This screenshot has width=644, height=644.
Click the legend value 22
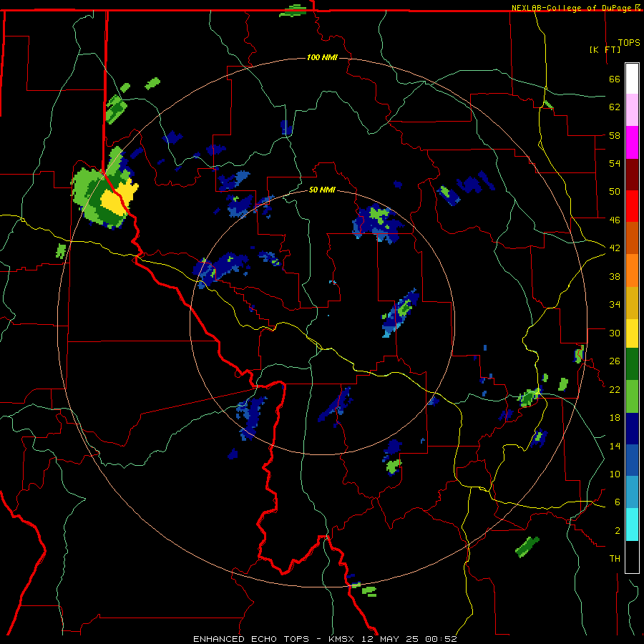pos(615,389)
